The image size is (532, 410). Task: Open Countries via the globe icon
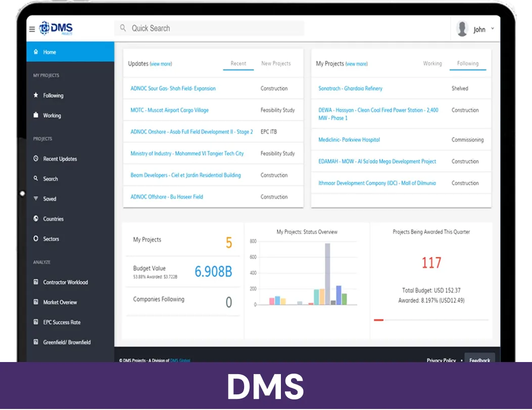coord(35,219)
